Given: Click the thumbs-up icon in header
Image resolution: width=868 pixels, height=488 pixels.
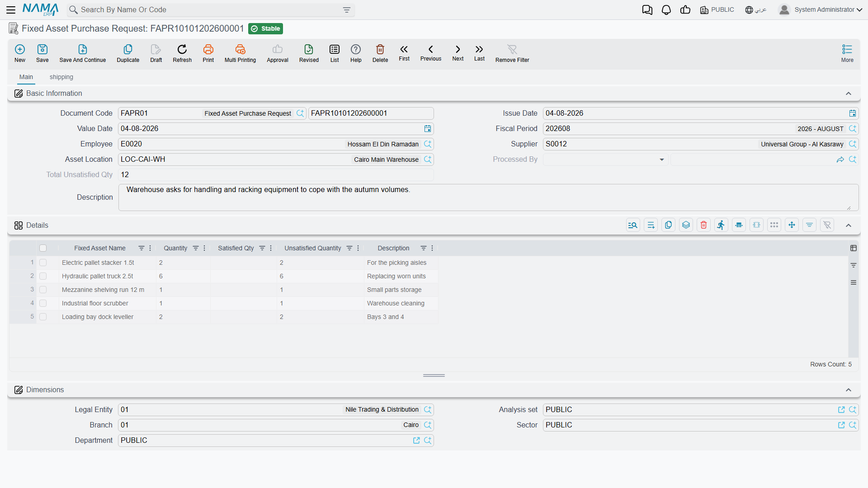Looking at the screenshot, I should (x=685, y=9).
